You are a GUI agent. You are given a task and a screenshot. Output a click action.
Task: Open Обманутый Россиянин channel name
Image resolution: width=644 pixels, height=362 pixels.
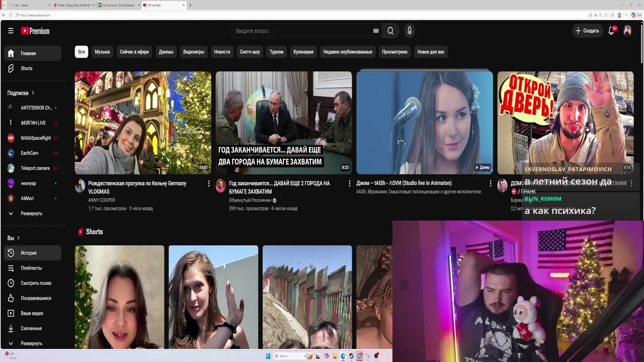[250, 200]
